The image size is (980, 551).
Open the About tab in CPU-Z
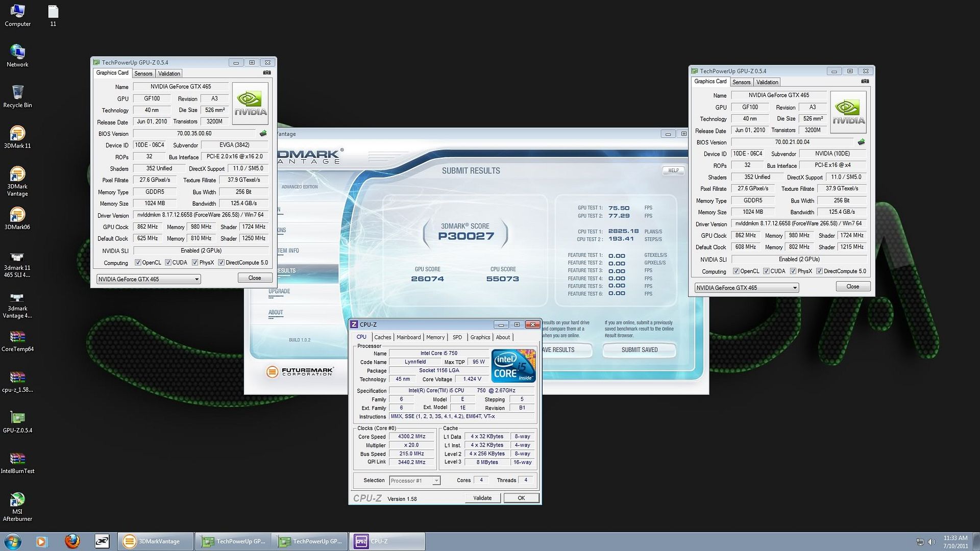point(503,337)
